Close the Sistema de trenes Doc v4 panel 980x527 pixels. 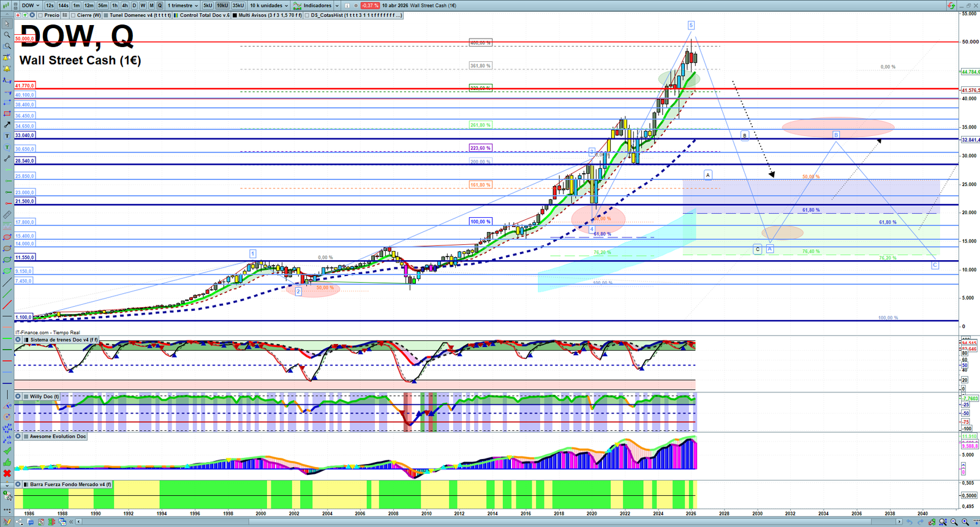(x=18, y=340)
